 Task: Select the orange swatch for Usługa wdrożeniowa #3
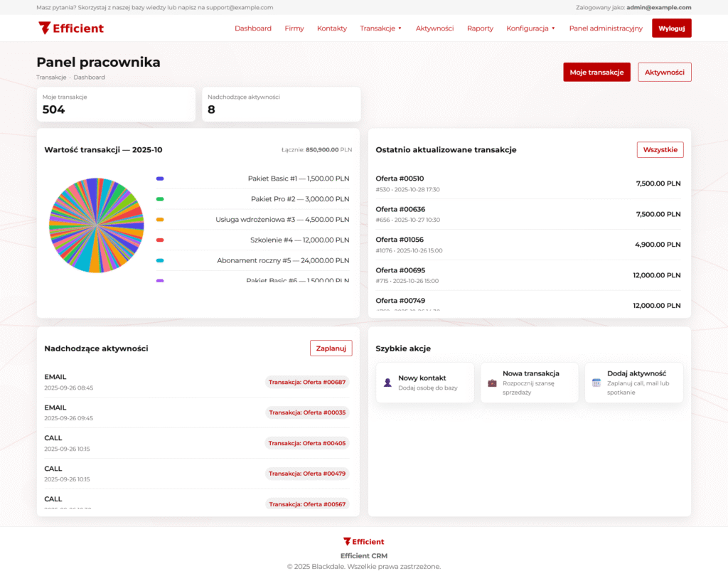pos(160,220)
